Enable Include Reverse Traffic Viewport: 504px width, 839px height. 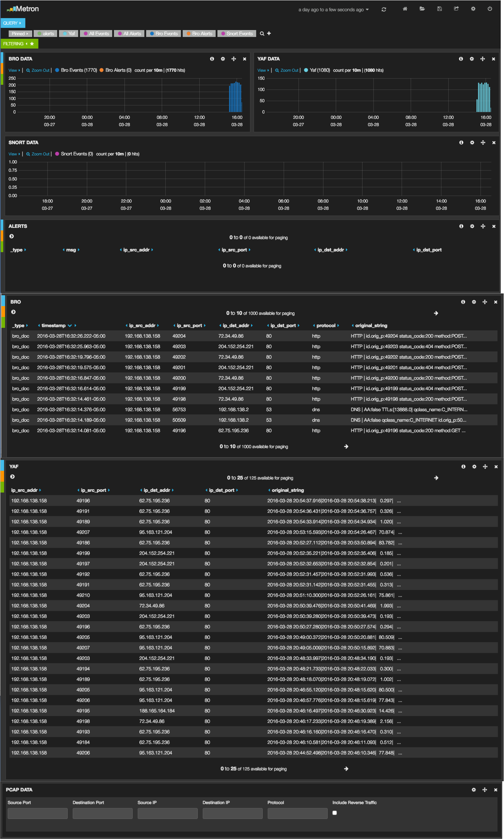pos(335,813)
